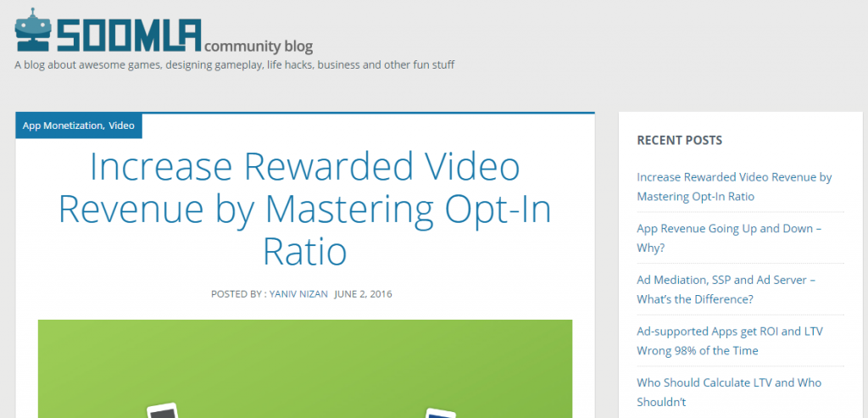Read 'App Revenue Going Up and Down' post
This screenshot has width=868, height=418.
point(728,238)
